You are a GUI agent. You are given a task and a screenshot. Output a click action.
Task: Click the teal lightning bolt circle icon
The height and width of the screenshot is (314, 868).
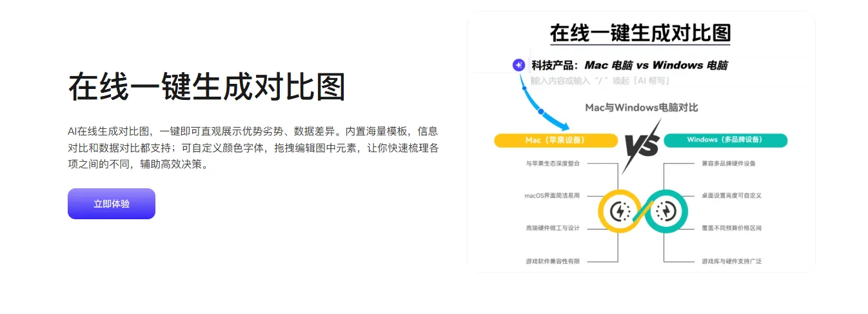pos(664,211)
